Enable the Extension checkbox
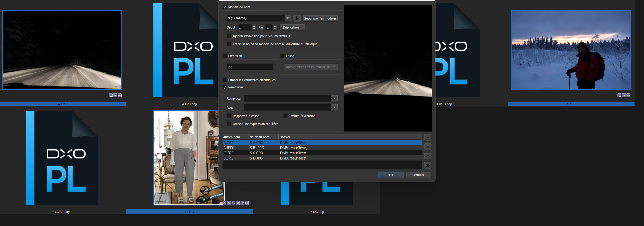 click(225, 56)
